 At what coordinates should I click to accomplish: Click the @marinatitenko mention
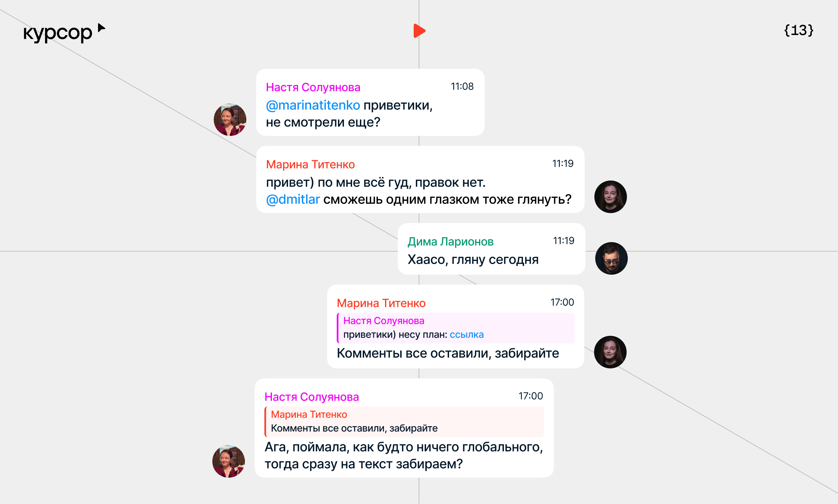point(313,105)
